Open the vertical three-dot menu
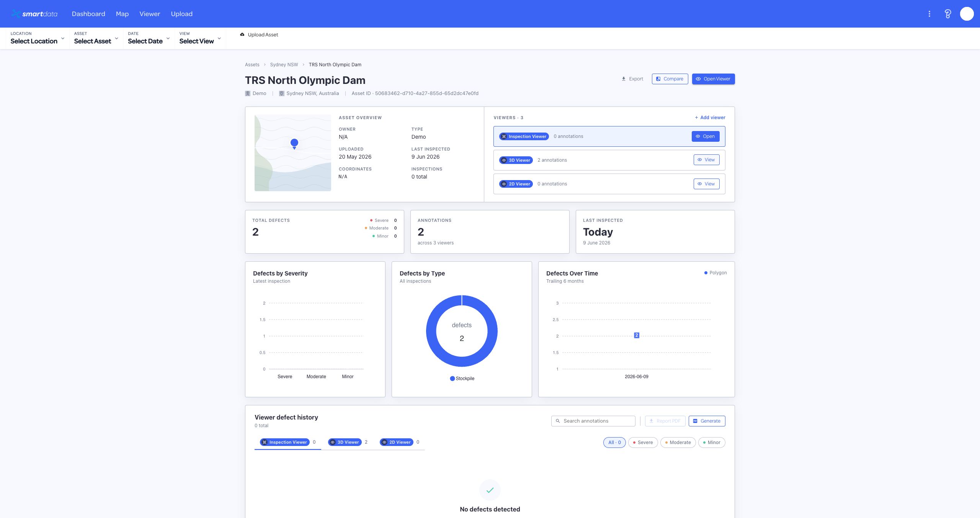 click(929, 14)
